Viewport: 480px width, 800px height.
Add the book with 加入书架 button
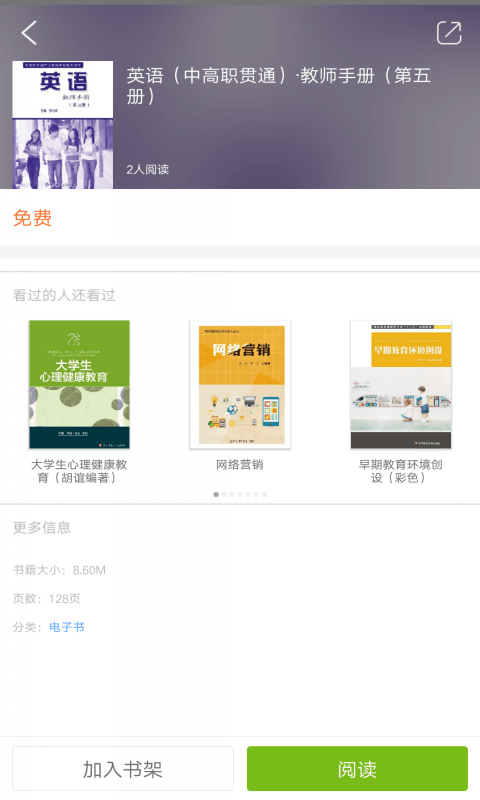click(x=123, y=769)
